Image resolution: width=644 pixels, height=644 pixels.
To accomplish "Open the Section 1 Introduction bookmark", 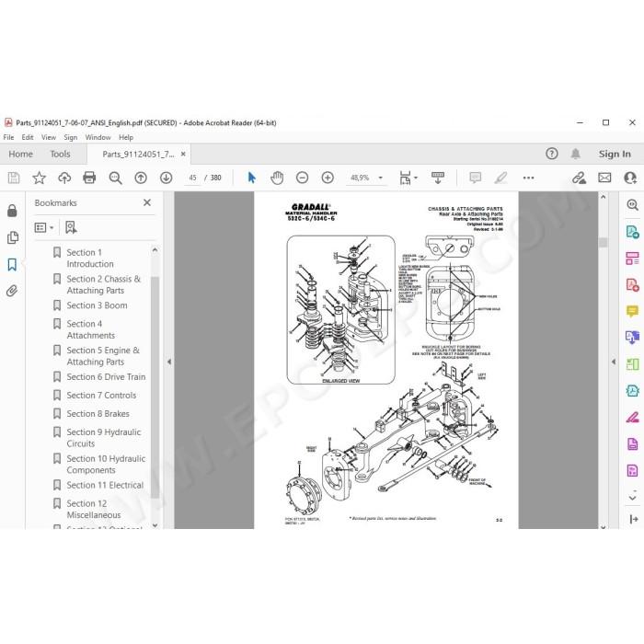I will pos(90,259).
